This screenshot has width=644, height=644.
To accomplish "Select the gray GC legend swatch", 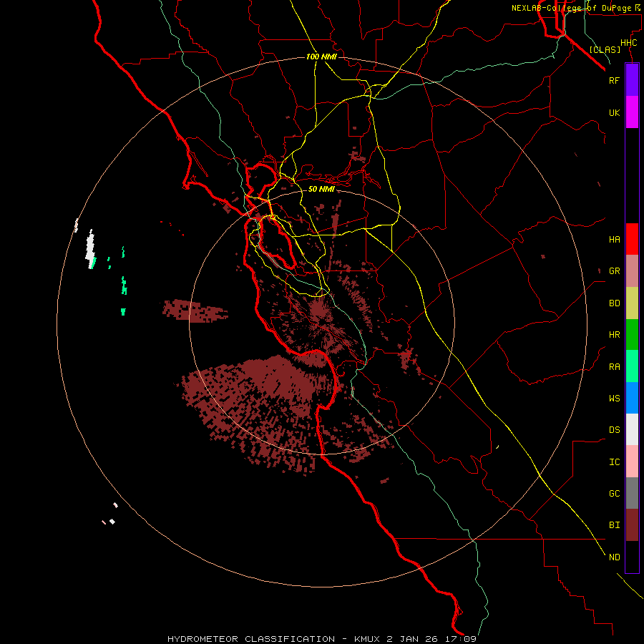I will 632,493.
